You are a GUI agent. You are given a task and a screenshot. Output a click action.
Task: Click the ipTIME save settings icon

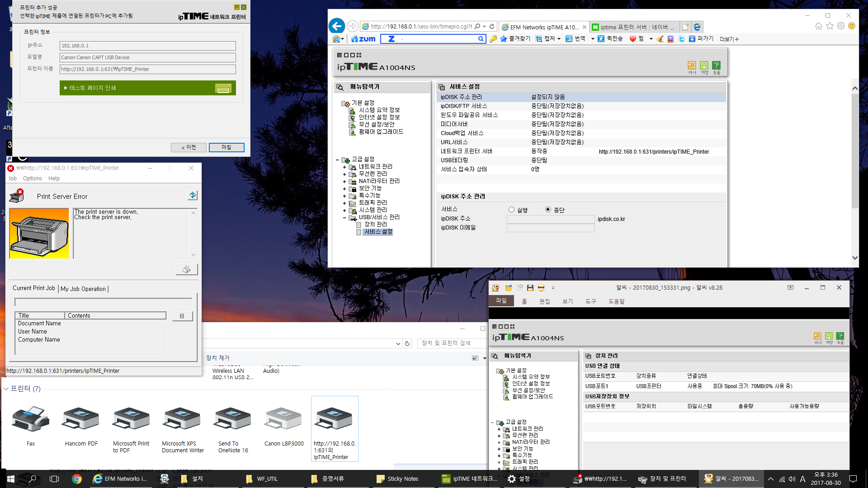coord(704,66)
